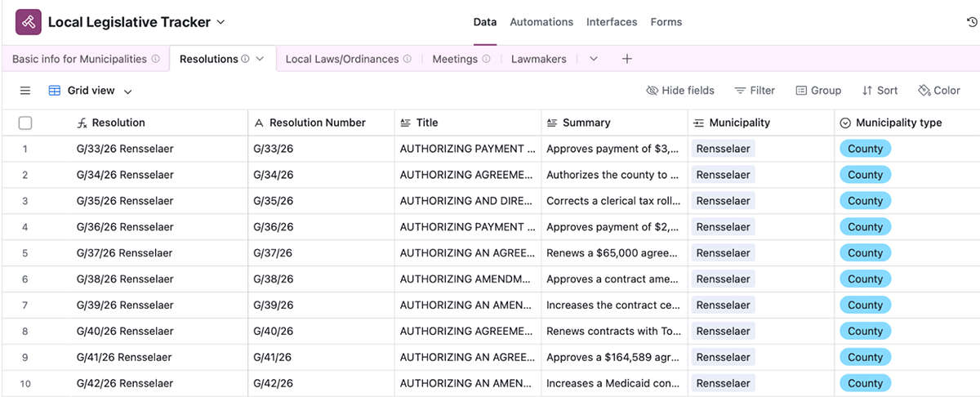Click row number 8
The width and height of the screenshot is (980, 397).
25,331
